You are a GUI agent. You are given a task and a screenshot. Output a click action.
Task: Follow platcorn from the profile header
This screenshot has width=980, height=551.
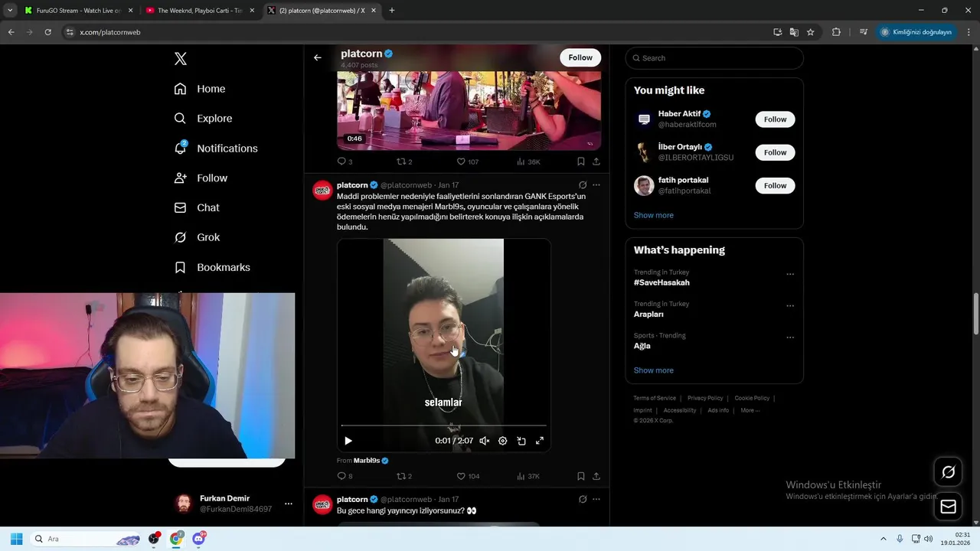(x=580, y=57)
